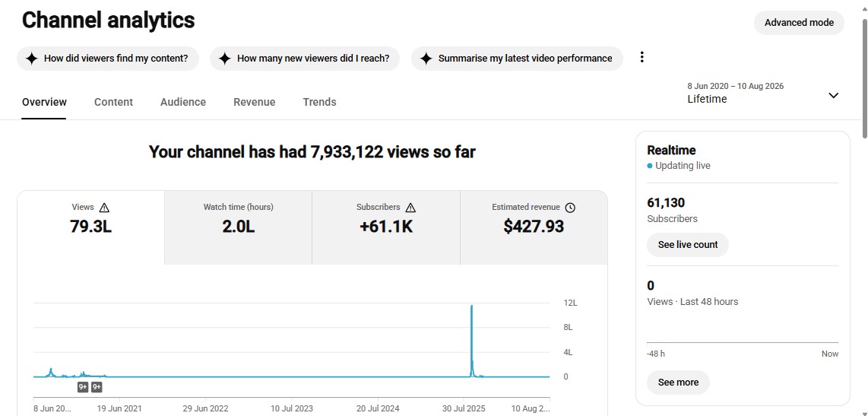868x416 pixels.
Task: Open the date range chevron arrow
Action: 833,95
